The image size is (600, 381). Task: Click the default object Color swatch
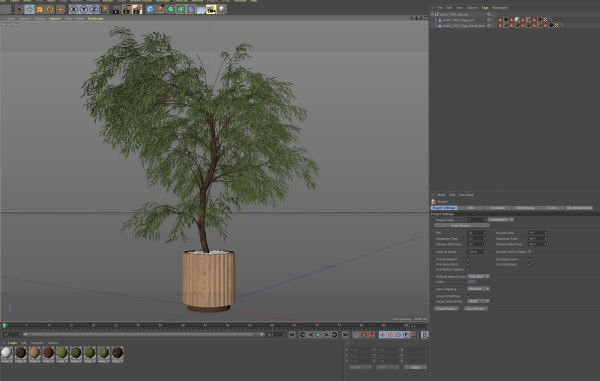point(471,282)
